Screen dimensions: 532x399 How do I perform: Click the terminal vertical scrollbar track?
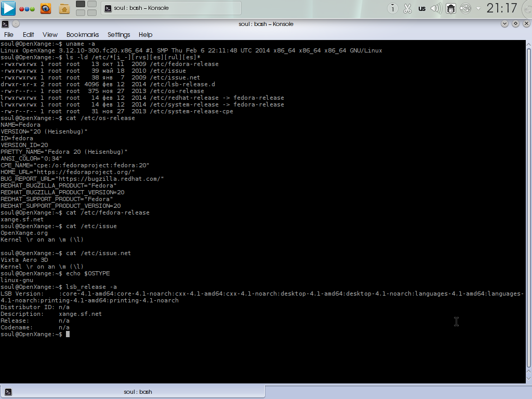click(x=528, y=208)
